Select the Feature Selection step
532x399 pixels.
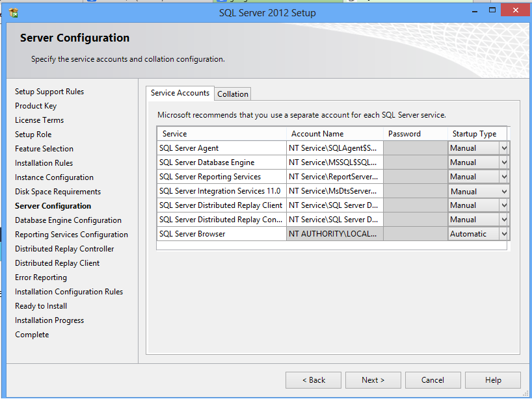[x=44, y=148]
